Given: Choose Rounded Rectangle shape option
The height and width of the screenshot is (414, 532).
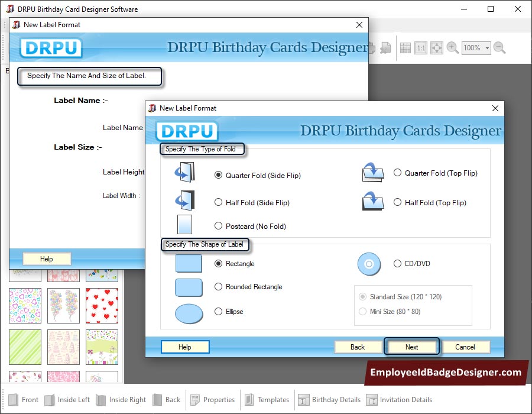Looking at the screenshot, I should pos(219,286).
